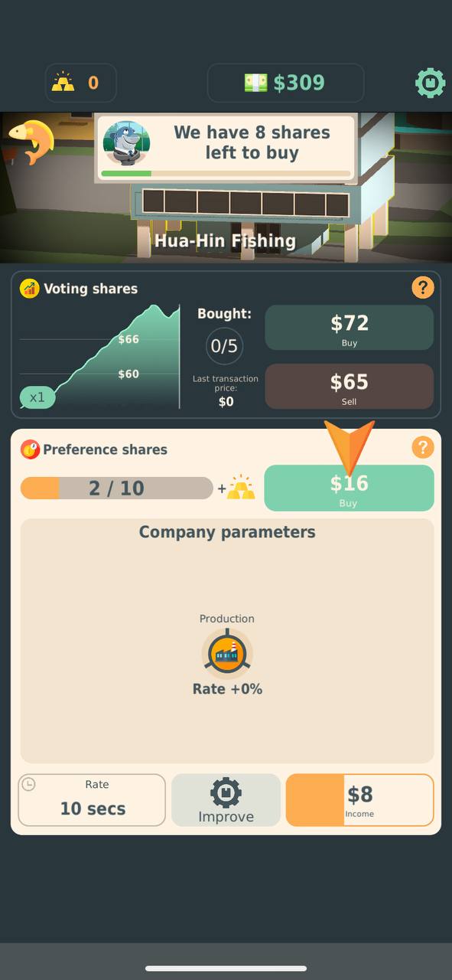Tap the gold bars counter icon

click(x=63, y=83)
